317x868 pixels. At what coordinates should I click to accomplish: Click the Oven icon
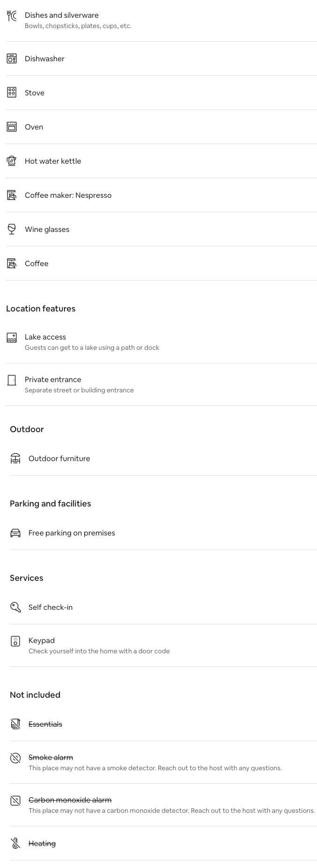[x=12, y=127]
